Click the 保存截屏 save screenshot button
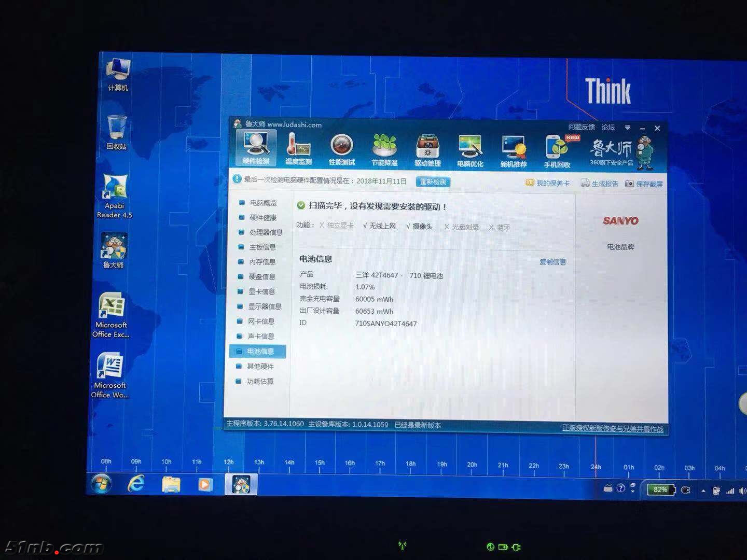Image resolution: width=747 pixels, height=560 pixels. point(644,184)
